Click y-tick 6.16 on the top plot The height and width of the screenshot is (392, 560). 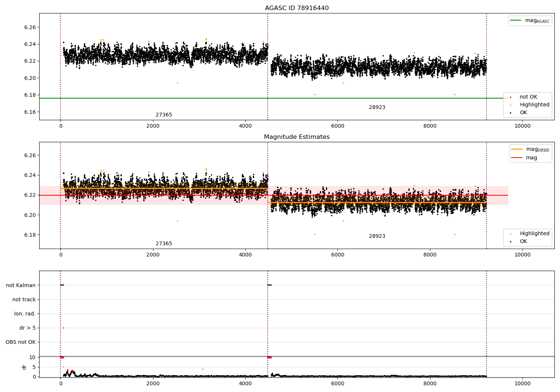tap(30, 112)
